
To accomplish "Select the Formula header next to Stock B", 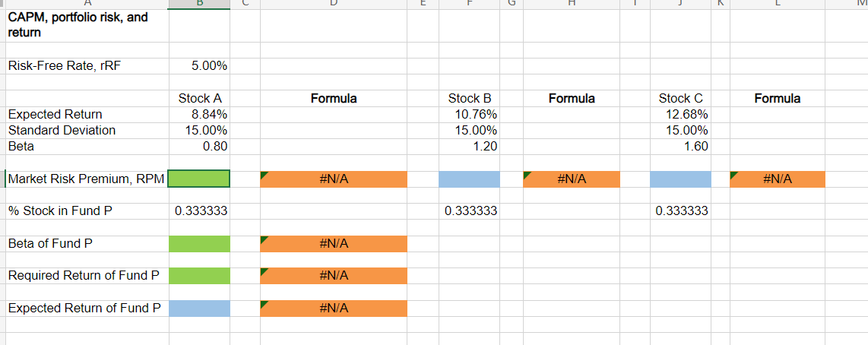I will tap(572, 99).
